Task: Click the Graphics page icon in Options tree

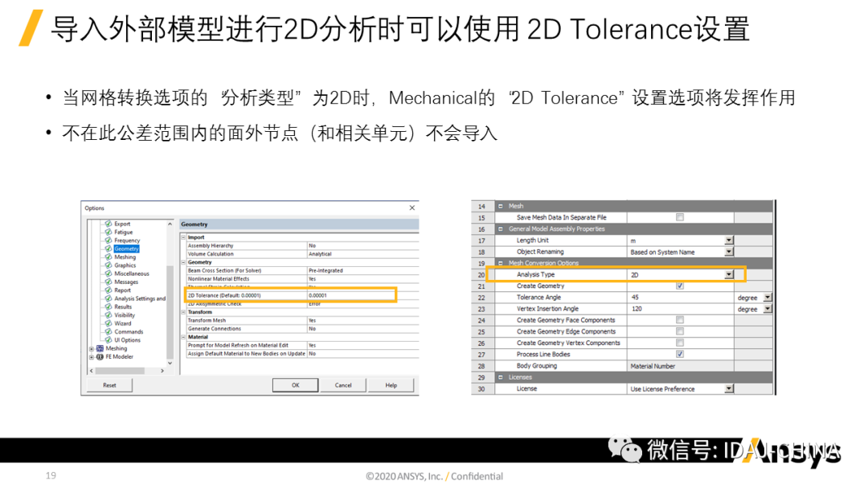Action: click(x=108, y=265)
